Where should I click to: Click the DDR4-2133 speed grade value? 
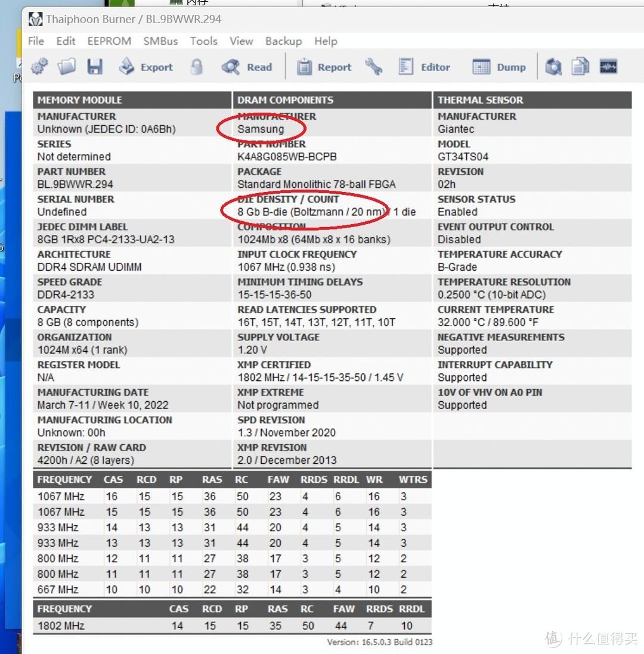tap(66, 295)
